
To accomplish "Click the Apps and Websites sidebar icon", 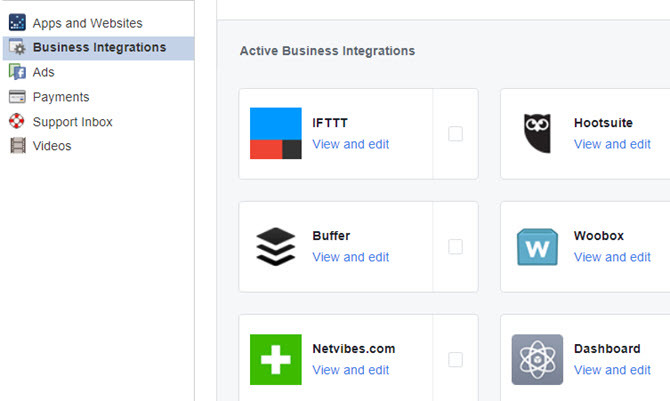I will [x=17, y=23].
